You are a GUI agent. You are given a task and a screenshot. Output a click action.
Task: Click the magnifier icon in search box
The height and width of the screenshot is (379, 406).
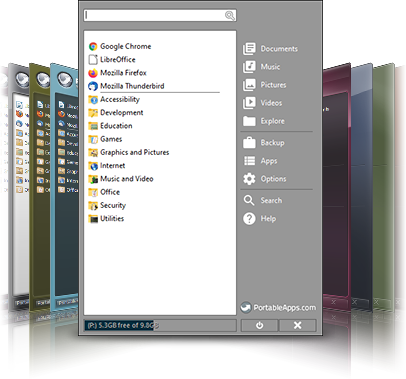(230, 15)
